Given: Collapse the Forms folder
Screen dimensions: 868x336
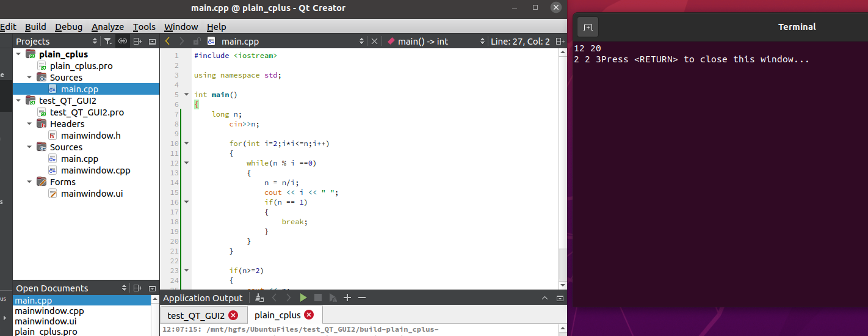Looking at the screenshot, I should point(29,182).
